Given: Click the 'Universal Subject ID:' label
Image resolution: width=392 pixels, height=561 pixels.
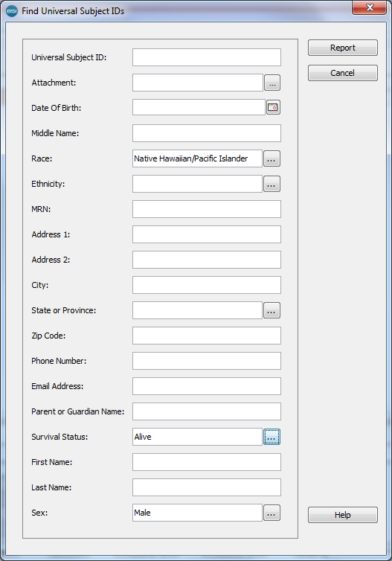Looking at the screenshot, I should (69, 57).
